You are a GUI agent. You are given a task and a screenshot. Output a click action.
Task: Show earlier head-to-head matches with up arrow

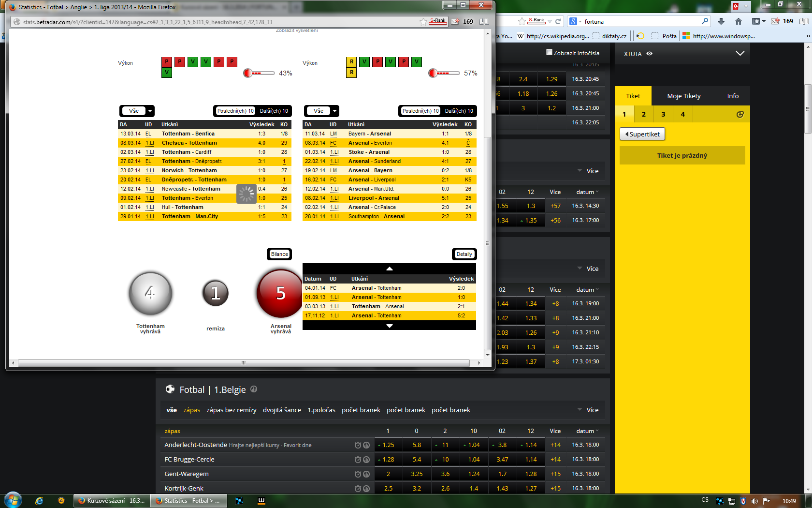tap(389, 269)
